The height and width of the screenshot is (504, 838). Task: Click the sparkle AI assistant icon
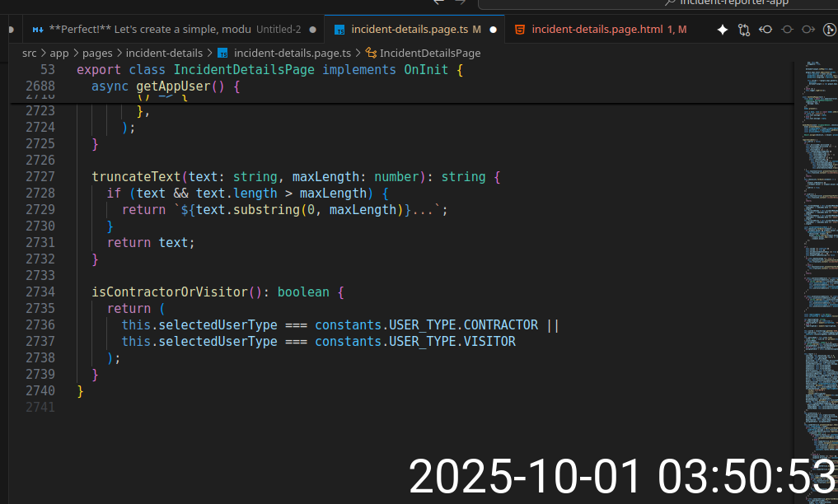723,30
